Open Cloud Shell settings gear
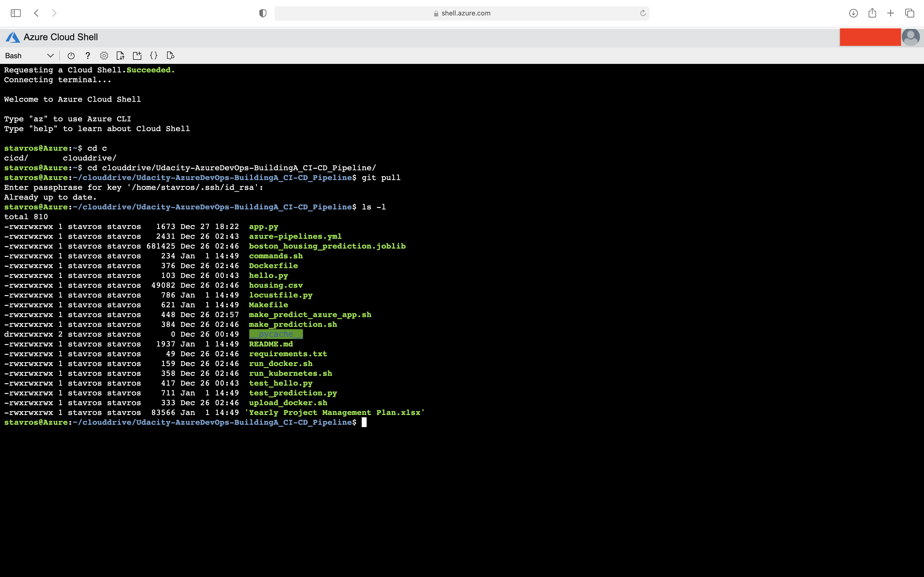This screenshot has height=577, width=924. coord(104,56)
